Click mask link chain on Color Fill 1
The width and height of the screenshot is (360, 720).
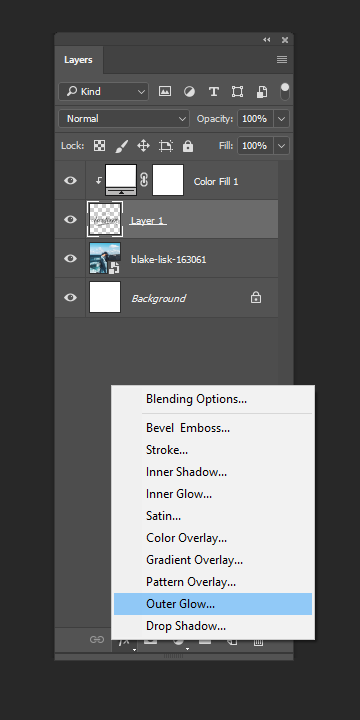click(144, 181)
